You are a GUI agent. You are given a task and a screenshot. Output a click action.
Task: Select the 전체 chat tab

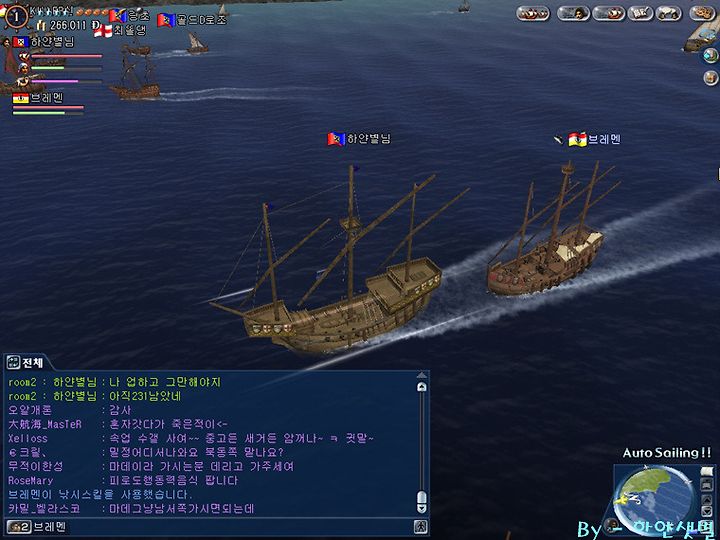(26, 363)
